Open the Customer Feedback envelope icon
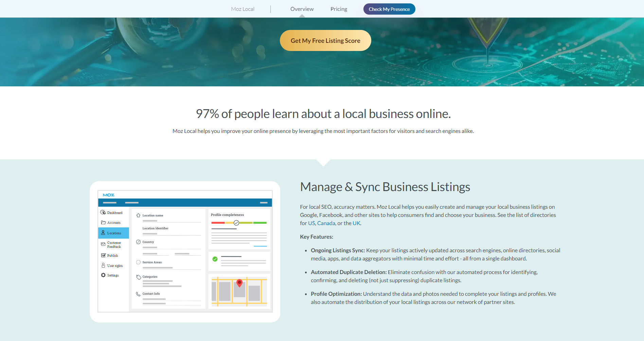Viewport: 644px width, 341px height. (104, 244)
